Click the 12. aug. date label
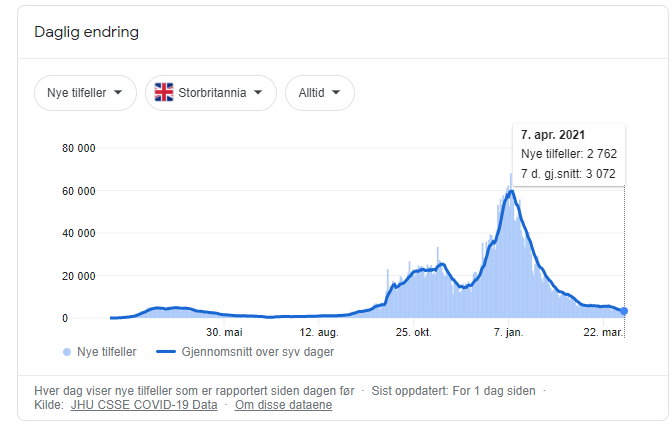 pos(320,332)
